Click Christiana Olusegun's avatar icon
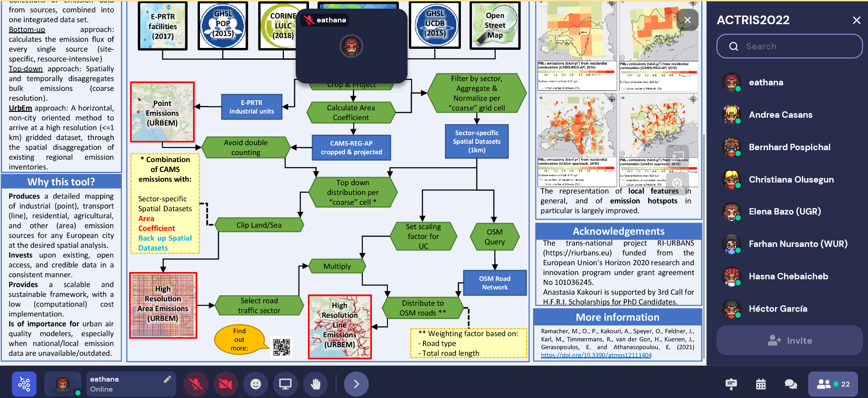This screenshot has height=398, width=868. (x=731, y=180)
